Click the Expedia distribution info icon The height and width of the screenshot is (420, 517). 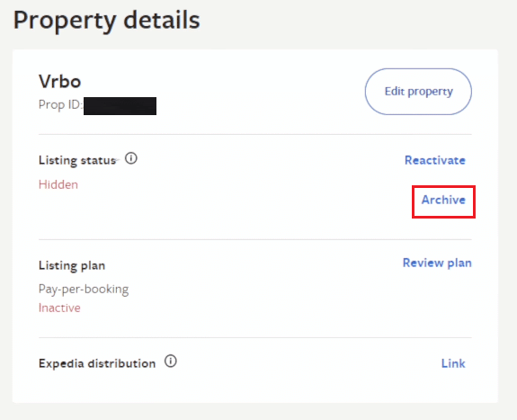pyautogui.click(x=171, y=362)
